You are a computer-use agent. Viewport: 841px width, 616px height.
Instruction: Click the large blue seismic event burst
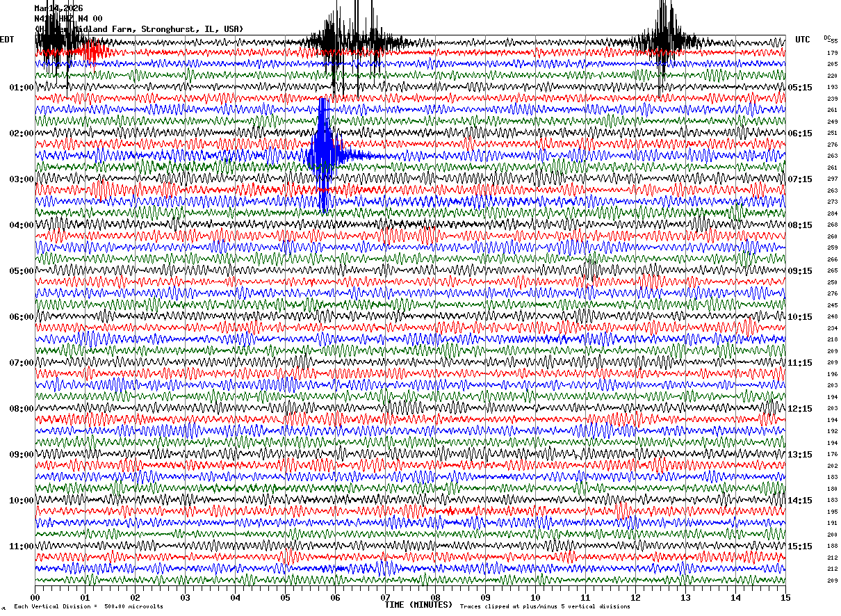pyautogui.click(x=323, y=154)
